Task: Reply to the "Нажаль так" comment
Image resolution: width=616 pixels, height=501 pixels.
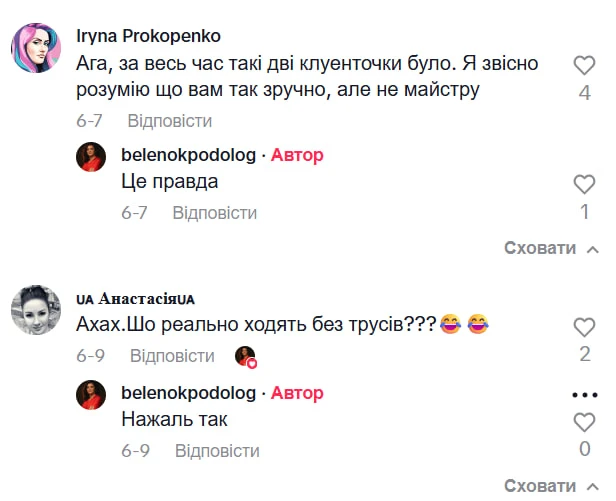Action: tap(217, 450)
